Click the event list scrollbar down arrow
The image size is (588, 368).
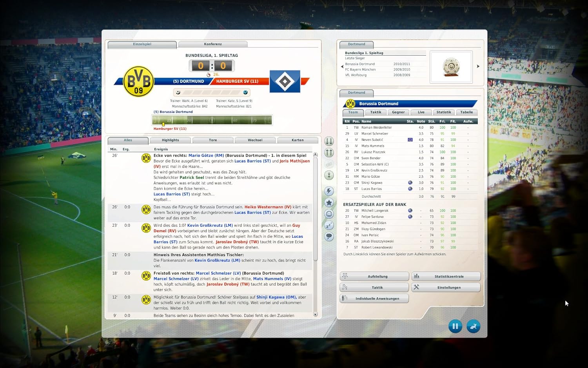[315, 314]
